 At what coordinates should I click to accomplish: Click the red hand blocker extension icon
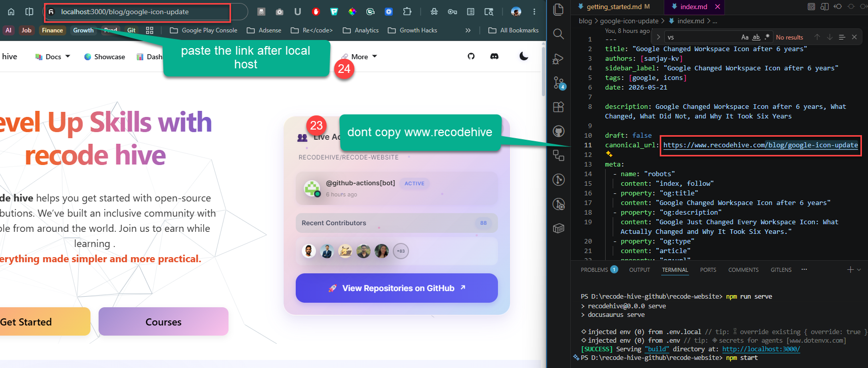(316, 12)
